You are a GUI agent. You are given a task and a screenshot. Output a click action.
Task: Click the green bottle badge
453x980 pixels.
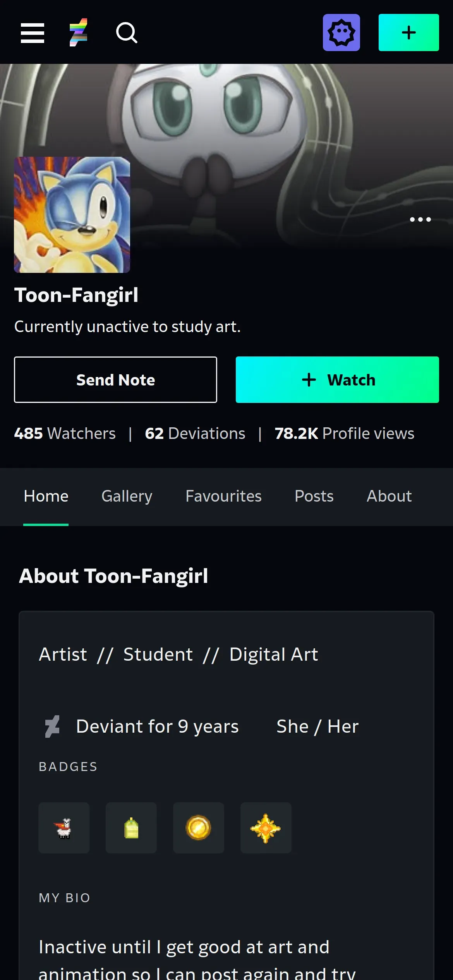point(131,828)
